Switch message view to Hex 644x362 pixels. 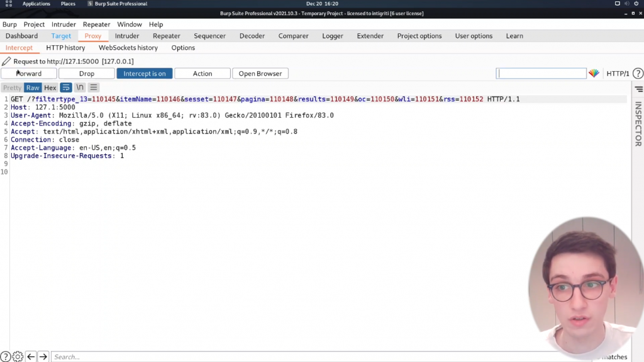50,88
